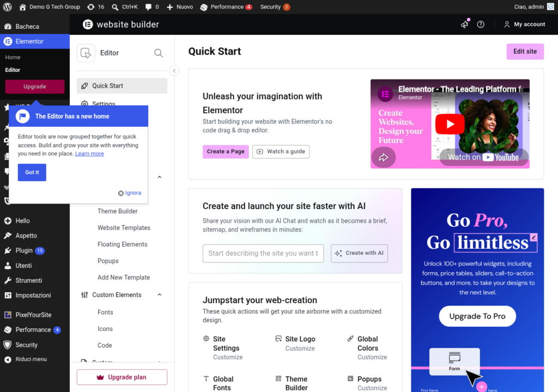Click the Editor cursor icon box
The height and width of the screenshot is (392, 558).
point(86,53)
